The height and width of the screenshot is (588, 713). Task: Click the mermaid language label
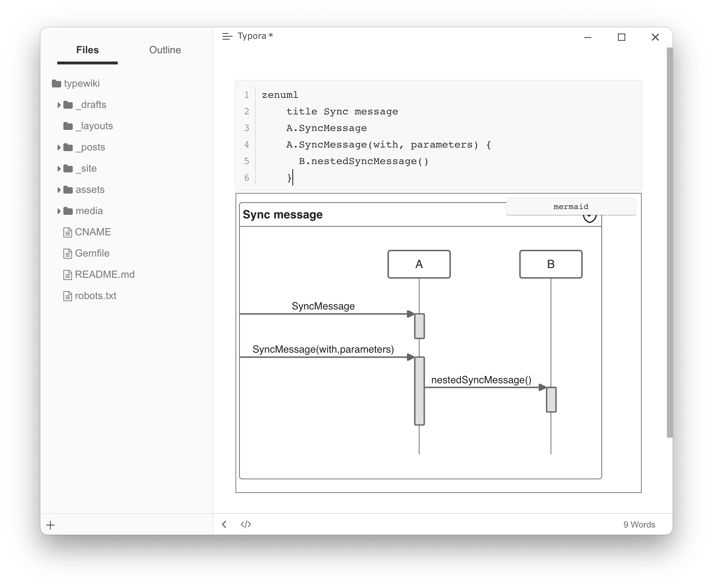tap(571, 207)
